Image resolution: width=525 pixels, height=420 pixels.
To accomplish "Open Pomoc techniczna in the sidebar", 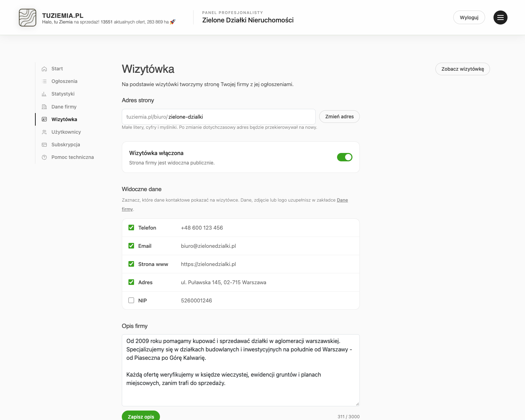I will (72, 157).
